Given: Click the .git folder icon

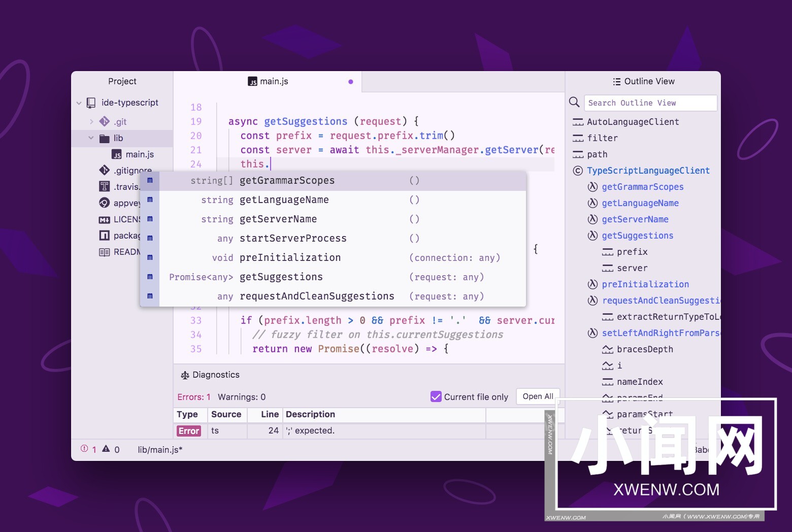Looking at the screenshot, I should click(x=105, y=122).
